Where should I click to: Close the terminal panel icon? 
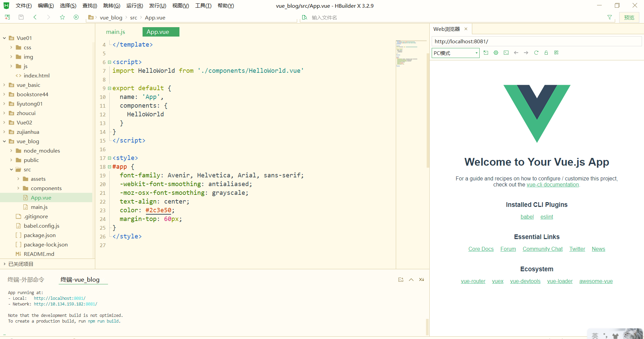422,280
